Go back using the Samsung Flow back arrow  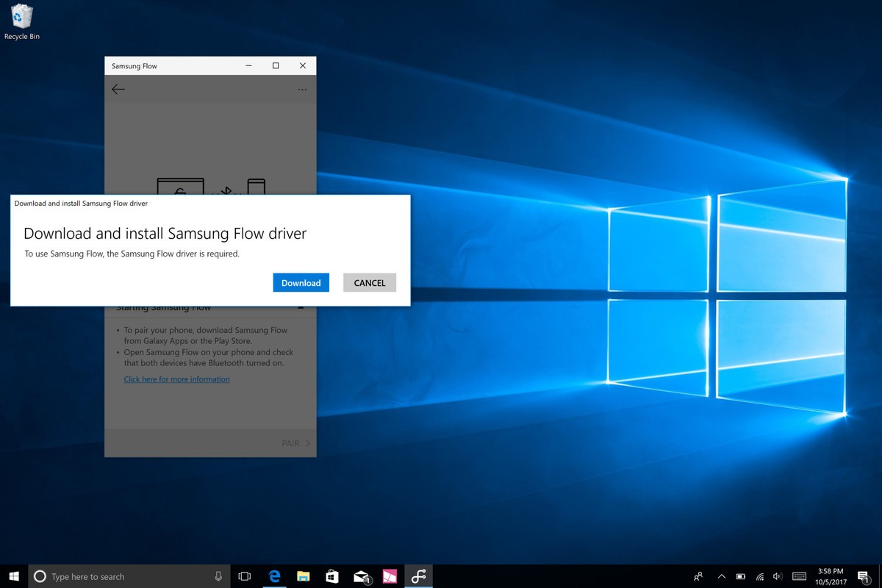pos(118,89)
